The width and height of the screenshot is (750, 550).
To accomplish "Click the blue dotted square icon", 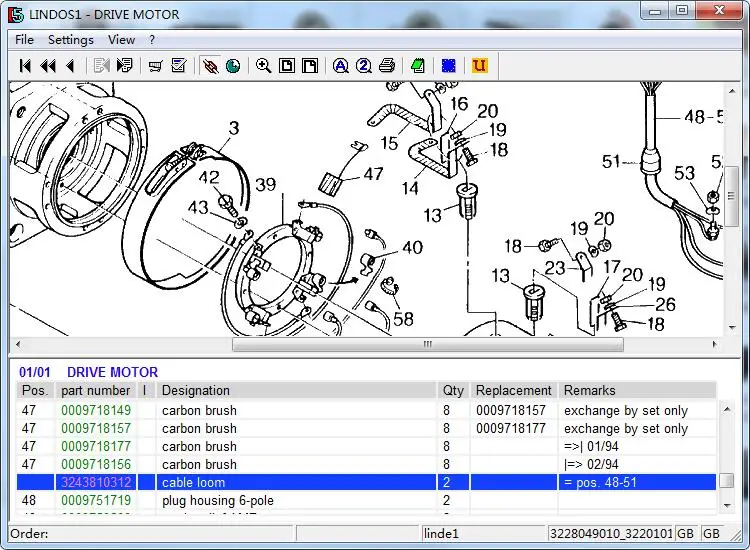I will (x=449, y=66).
